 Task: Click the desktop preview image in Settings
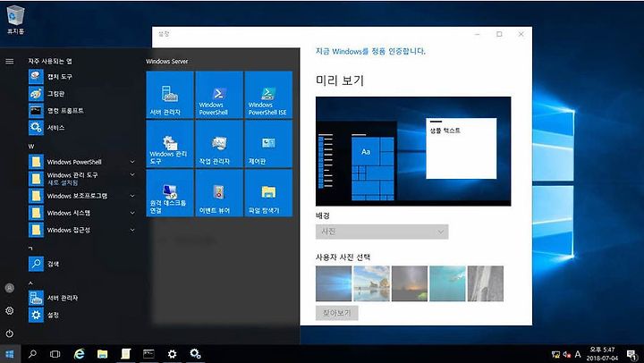pos(413,151)
